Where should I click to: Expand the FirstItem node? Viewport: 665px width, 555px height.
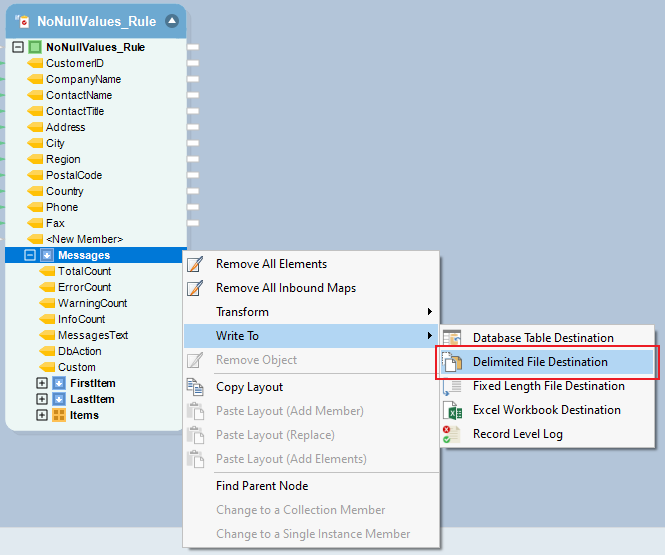click(42, 383)
